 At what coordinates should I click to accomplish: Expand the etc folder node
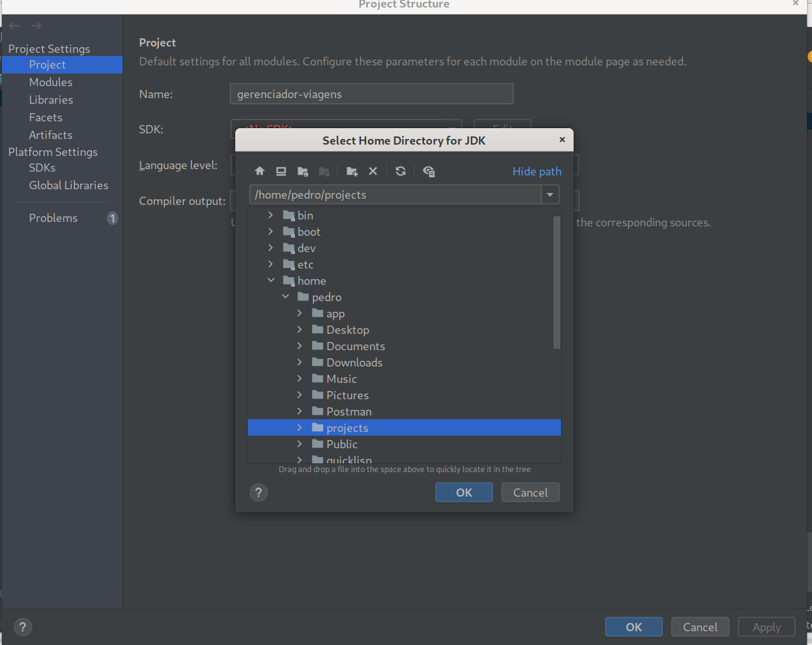point(271,264)
